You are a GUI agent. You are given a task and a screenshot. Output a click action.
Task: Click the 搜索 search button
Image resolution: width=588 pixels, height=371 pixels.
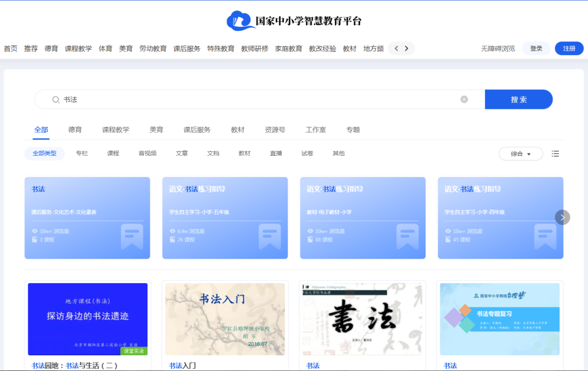pos(518,99)
